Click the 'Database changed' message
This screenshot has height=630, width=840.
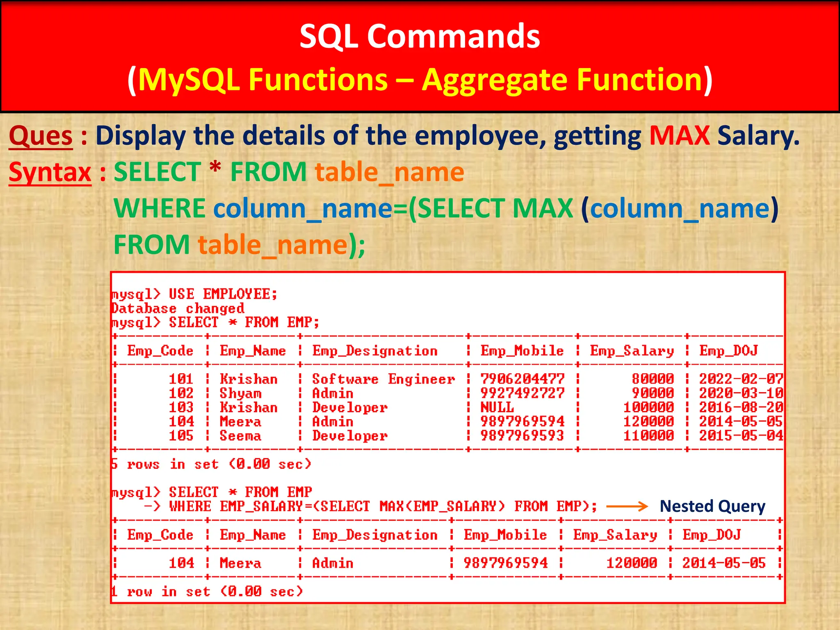(178, 308)
